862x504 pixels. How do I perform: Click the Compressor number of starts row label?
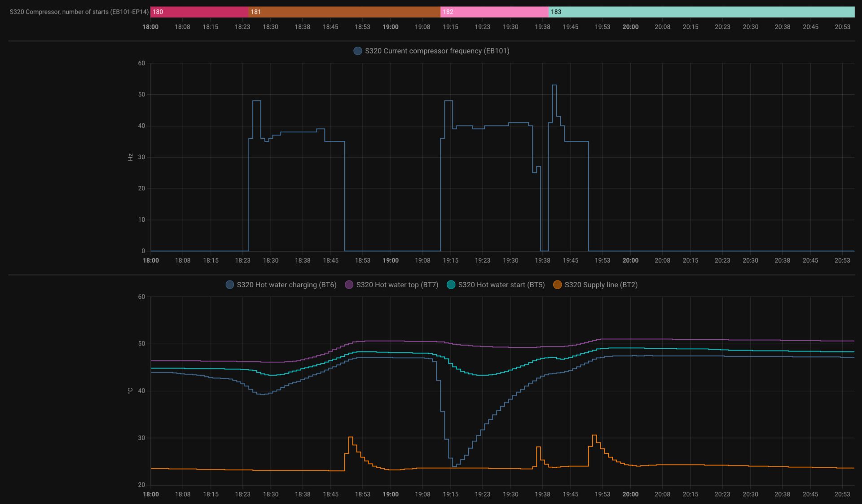point(79,12)
